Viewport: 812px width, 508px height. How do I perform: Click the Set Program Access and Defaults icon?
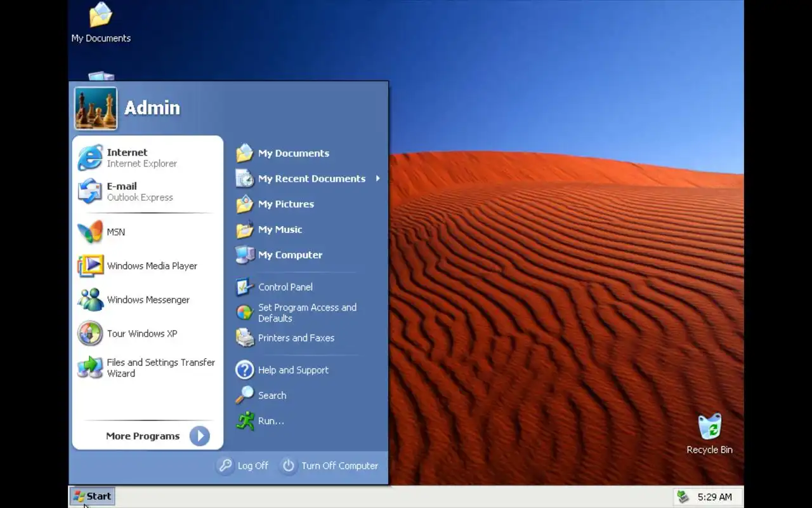245,312
